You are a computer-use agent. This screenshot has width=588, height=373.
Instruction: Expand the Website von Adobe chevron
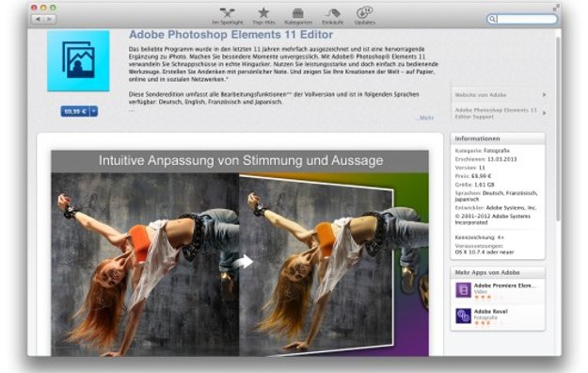pos(544,94)
